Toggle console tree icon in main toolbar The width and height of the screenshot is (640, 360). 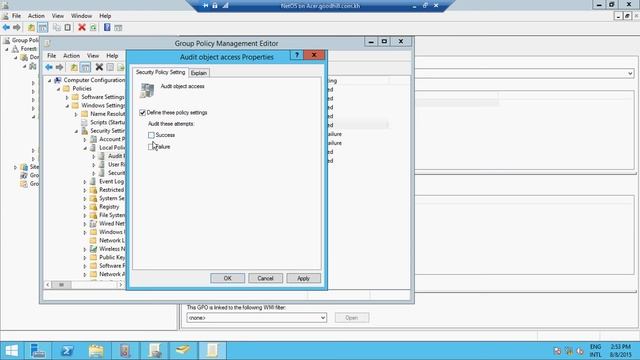[42, 27]
